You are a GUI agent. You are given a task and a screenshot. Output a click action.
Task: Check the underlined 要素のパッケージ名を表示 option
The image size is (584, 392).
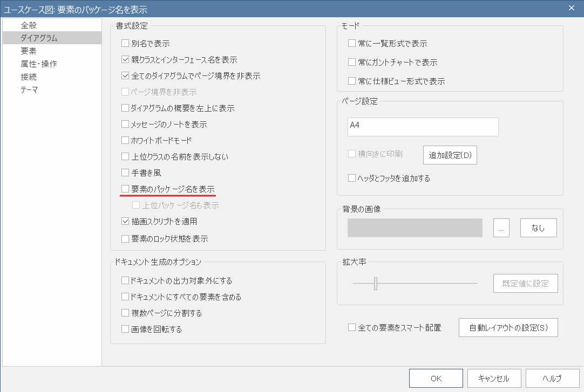pos(125,188)
